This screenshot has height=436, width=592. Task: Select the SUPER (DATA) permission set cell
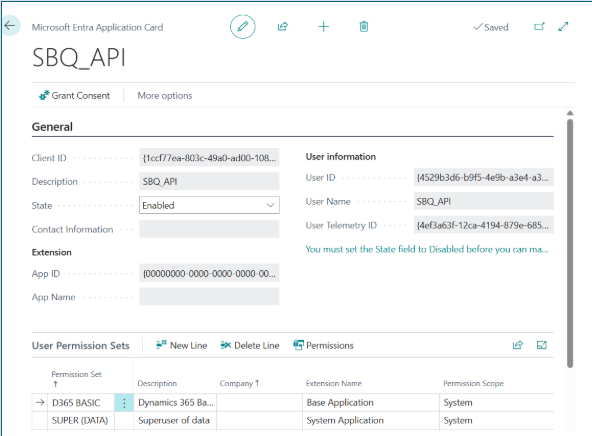[81, 421]
